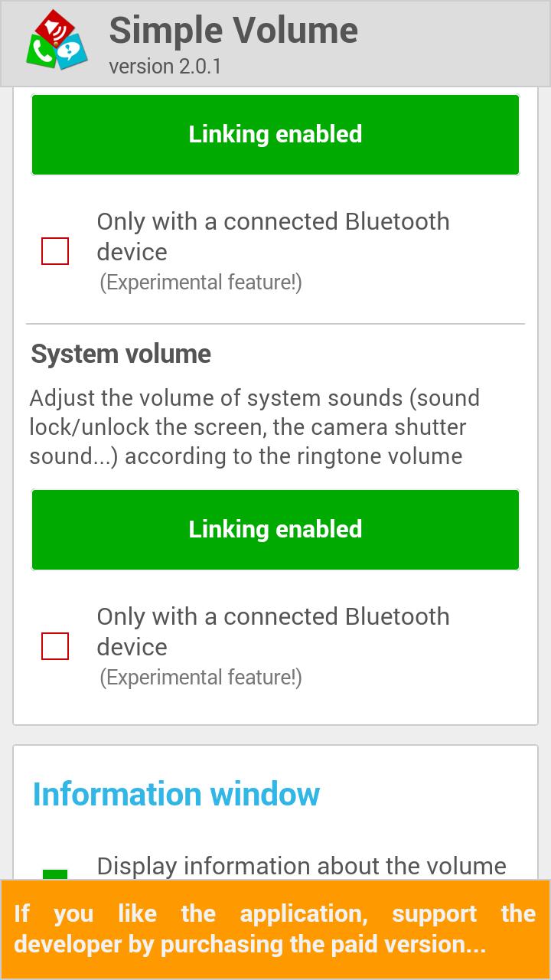Tap the Display information about the volume text

click(300, 866)
